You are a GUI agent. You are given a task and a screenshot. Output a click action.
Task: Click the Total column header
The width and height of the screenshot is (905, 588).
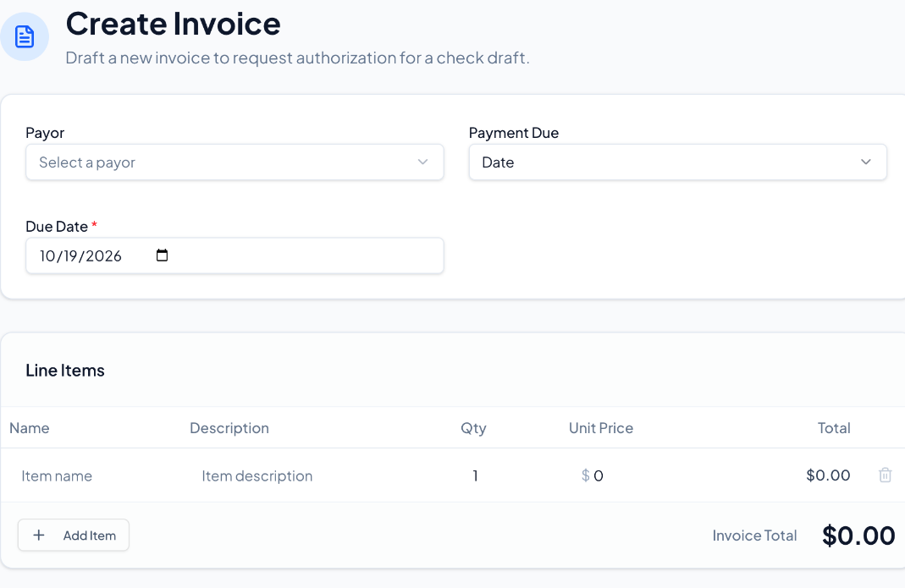coord(834,427)
